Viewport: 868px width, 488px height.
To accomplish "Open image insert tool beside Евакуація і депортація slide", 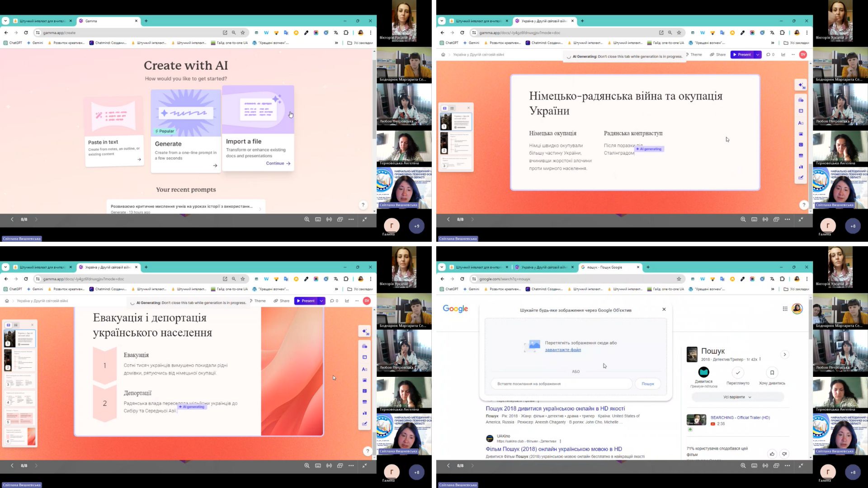I will pos(364,380).
